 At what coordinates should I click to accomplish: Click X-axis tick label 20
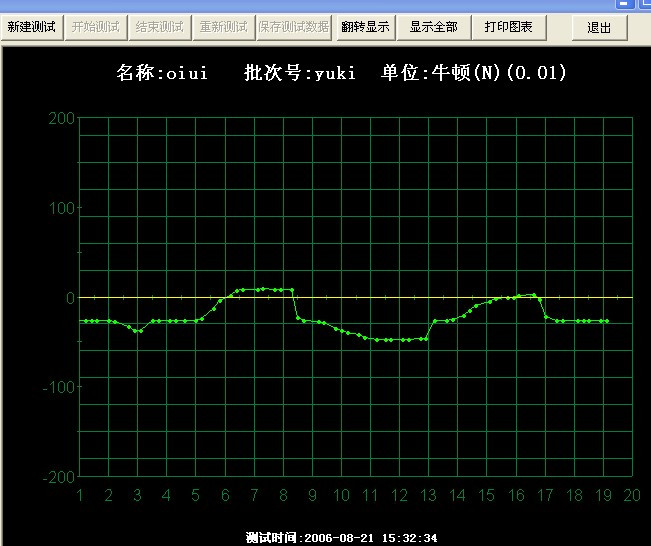[x=632, y=495]
